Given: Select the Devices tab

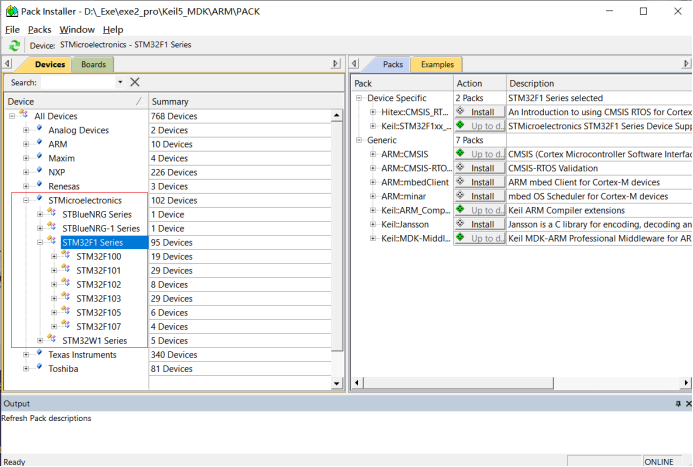Looking at the screenshot, I should pyautogui.click(x=50, y=65).
